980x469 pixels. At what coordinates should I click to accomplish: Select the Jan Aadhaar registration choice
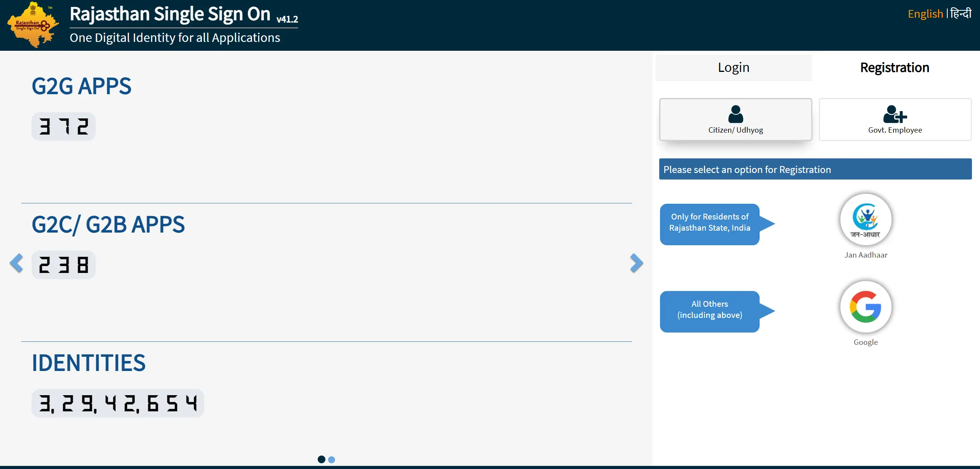pos(865,220)
